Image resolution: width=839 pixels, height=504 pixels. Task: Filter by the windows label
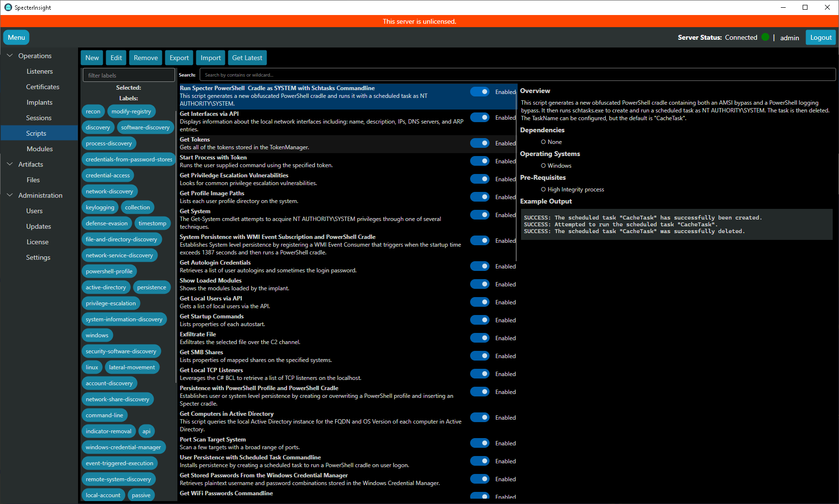[x=97, y=335]
